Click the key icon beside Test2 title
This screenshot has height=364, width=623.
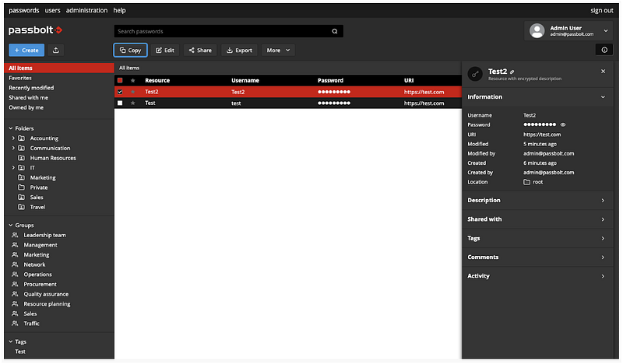(475, 74)
